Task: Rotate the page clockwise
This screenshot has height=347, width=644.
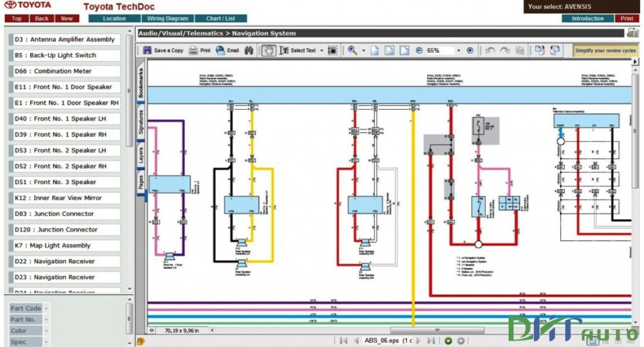Action: [x=505, y=50]
